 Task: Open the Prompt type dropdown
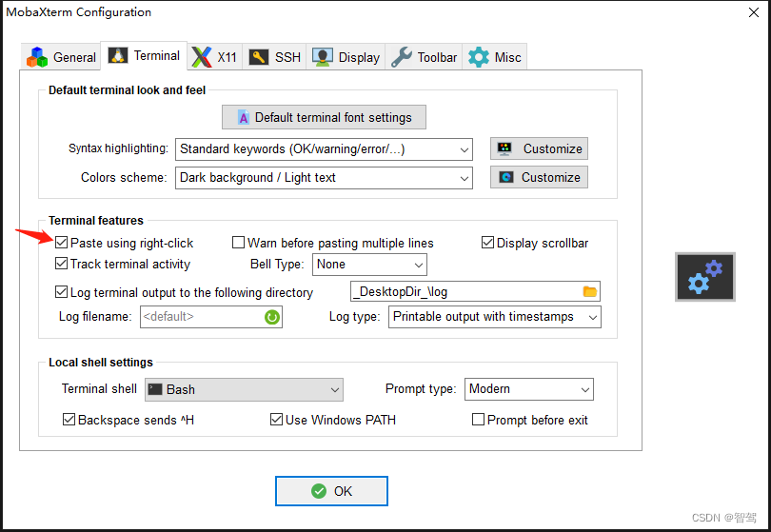point(529,389)
